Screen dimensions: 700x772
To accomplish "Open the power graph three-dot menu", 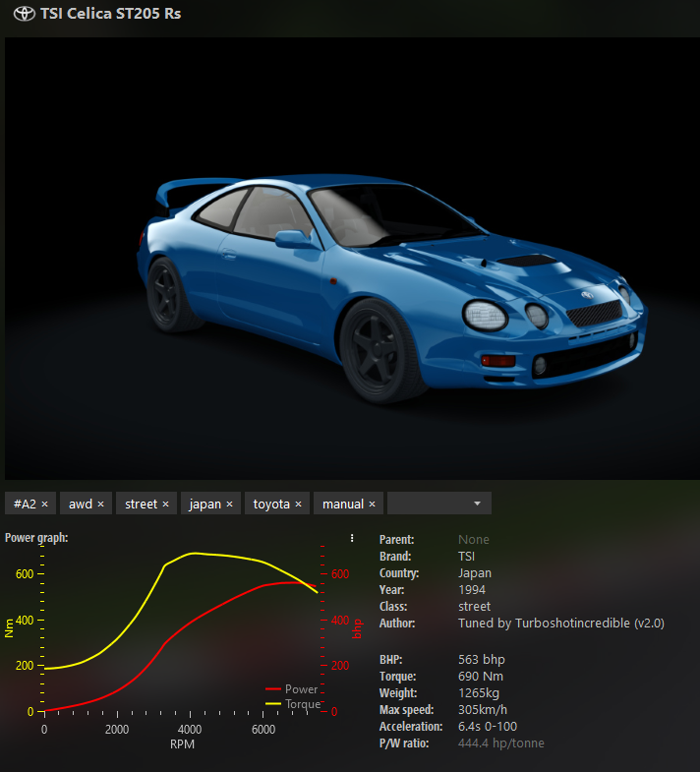I will [x=352, y=538].
